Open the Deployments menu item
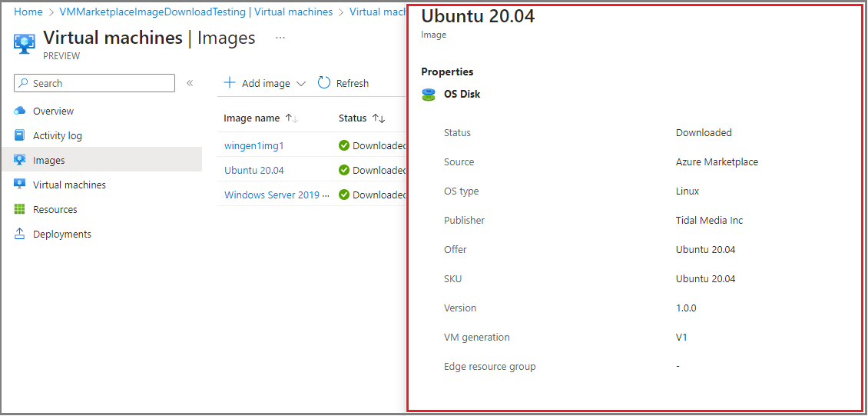 click(61, 234)
